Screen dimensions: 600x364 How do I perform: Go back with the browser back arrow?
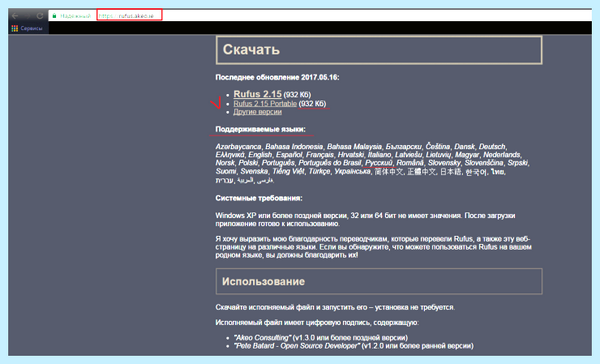click(15, 16)
